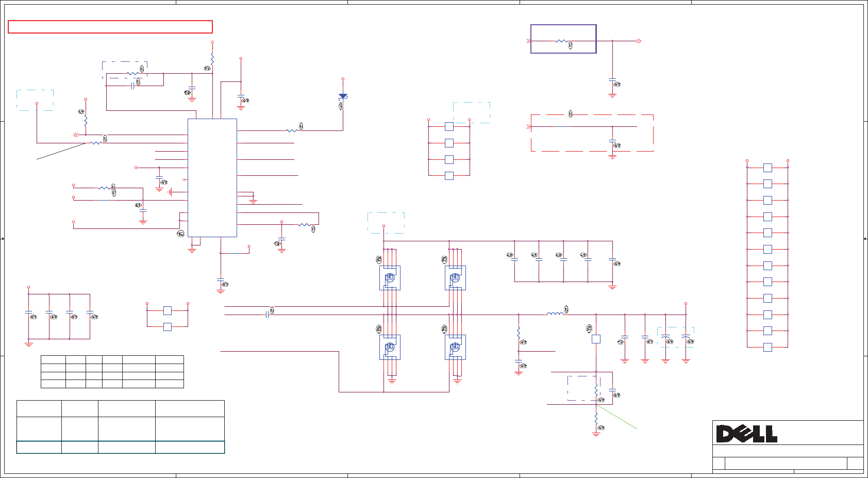Select the solid purple box containing a resistor
Viewport: 868px width, 478px height.
coord(563,39)
